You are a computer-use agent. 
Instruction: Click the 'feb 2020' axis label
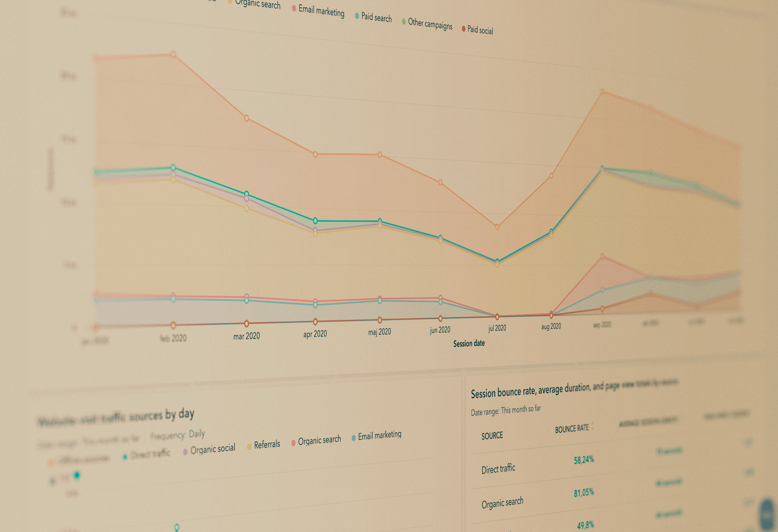[x=173, y=338]
